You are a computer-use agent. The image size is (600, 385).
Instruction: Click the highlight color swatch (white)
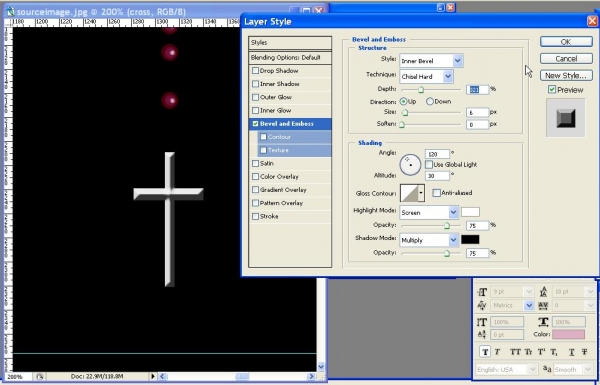pyautogui.click(x=470, y=212)
